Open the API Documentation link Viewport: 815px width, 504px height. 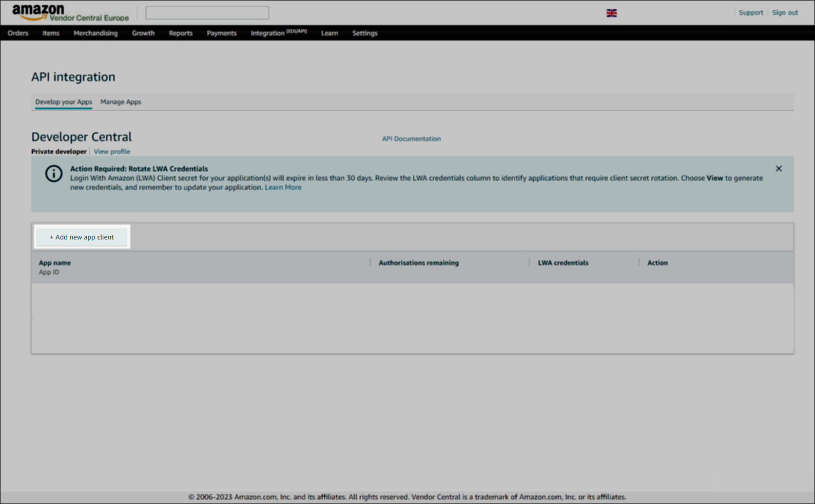coord(412,139)
